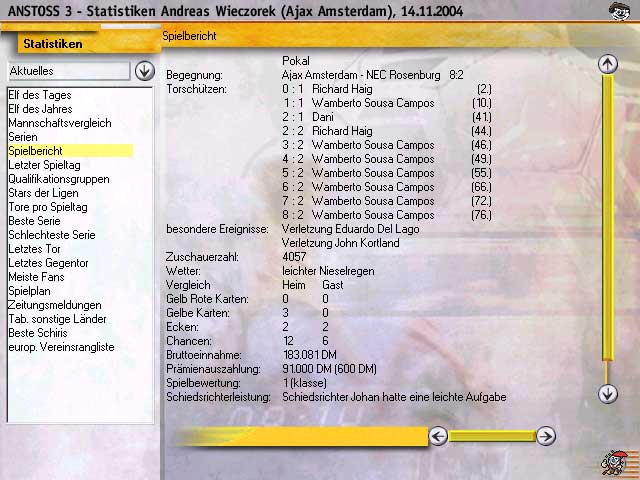Open Beste Schiris list item
Screen dimensions: 640x480
tap(37, 333)
